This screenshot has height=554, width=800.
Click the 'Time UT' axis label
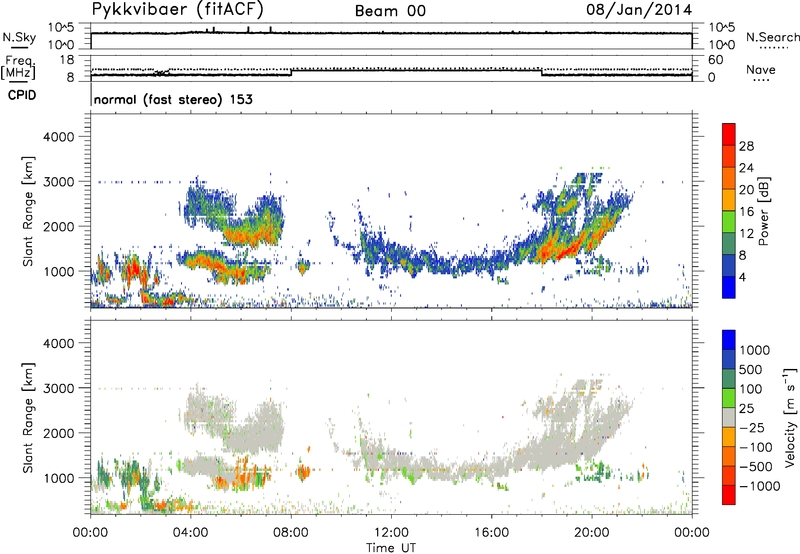point(391,548)
